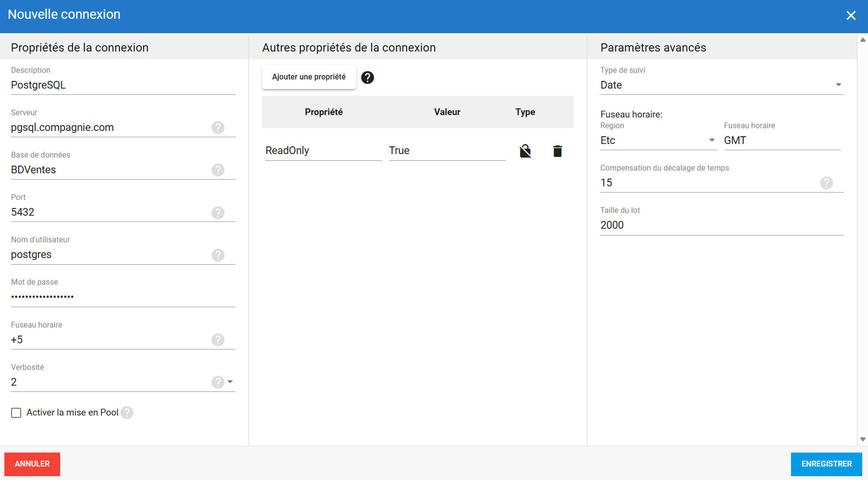
Task: Click the Propriété column header
Action: tap(324, 112)
